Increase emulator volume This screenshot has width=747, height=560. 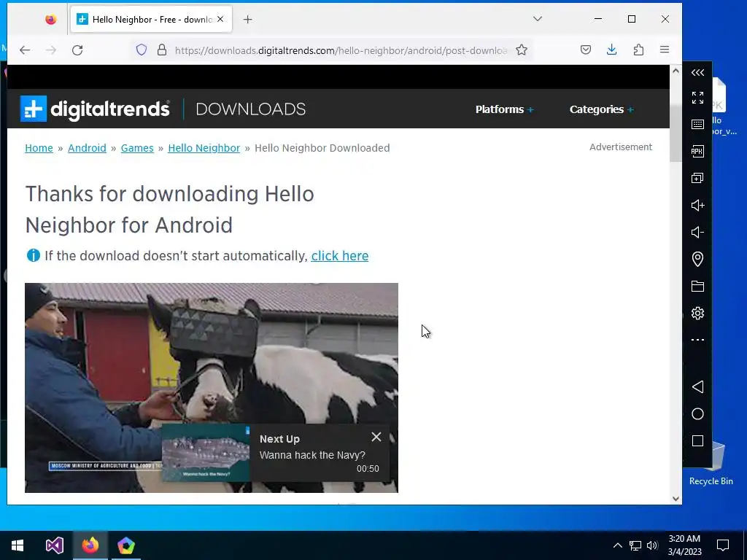(x=697, y=205)
